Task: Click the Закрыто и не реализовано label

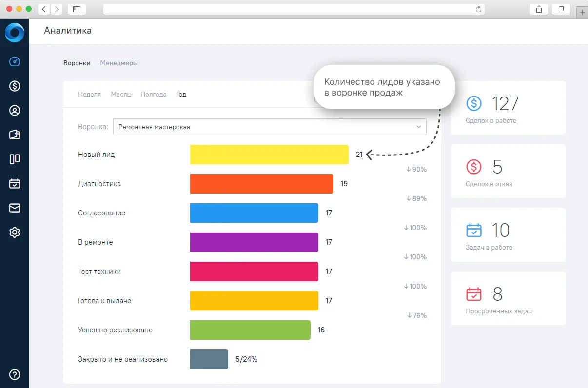Action: [123, 359]
